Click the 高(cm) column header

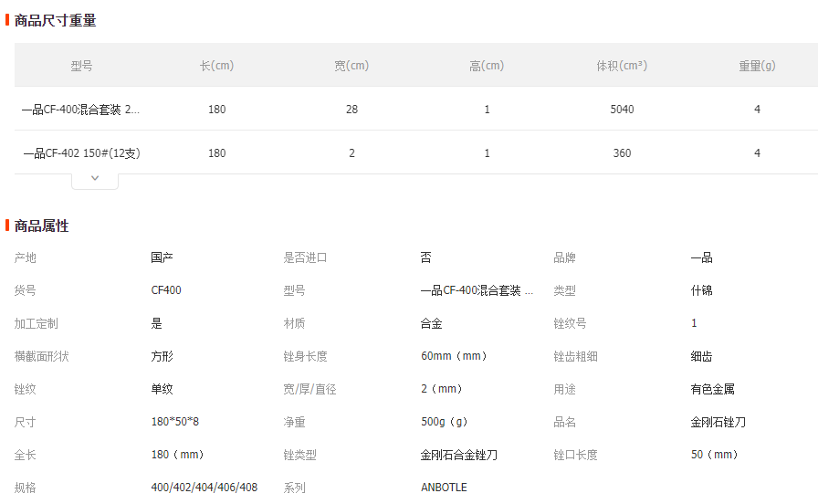[487, 66]
